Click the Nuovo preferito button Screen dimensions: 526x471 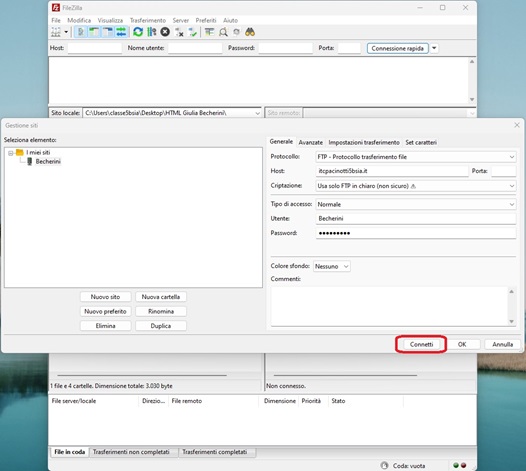(x=105, y=311)
